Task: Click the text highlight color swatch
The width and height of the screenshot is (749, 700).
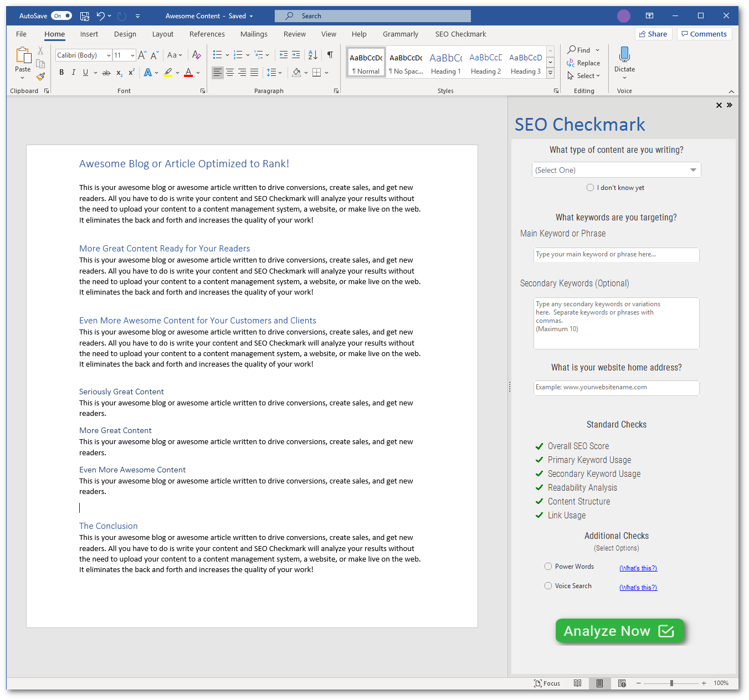Action: pyautogui.click(x=168, y=73)
